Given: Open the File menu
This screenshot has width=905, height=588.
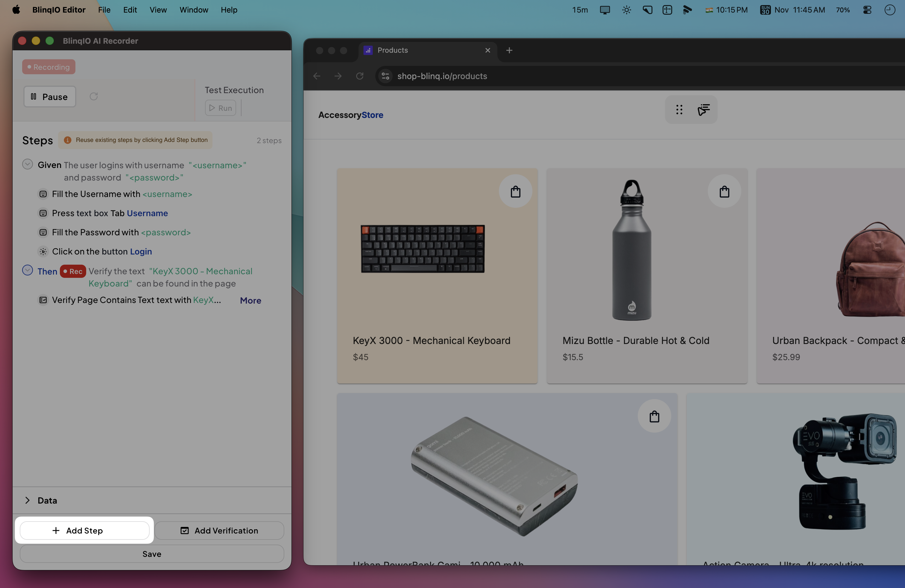Looking at the screenshot, I should pos(104,10).
